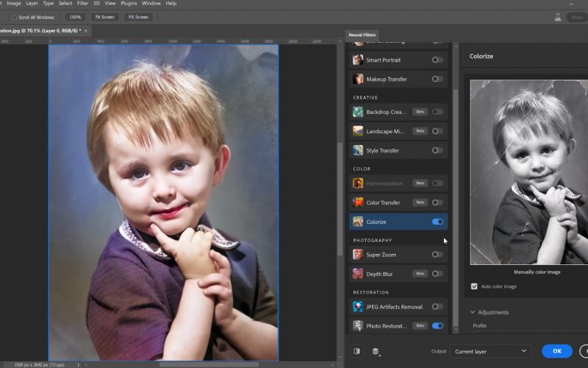This screenshot has width=588, height=368.
Task: Enable the Smart Portrait toggle
Action: click(x=437, y=60)
